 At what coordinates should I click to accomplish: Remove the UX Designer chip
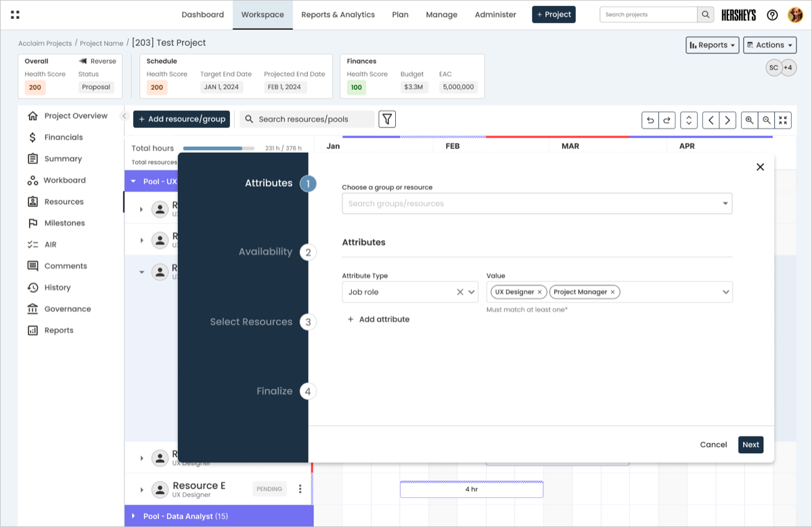[x=539, y=292]
